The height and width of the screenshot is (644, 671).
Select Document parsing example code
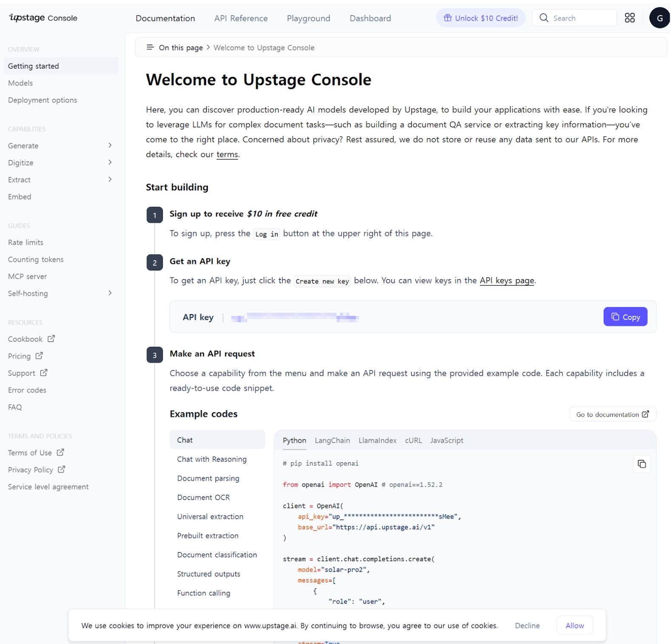click(208, 478)
